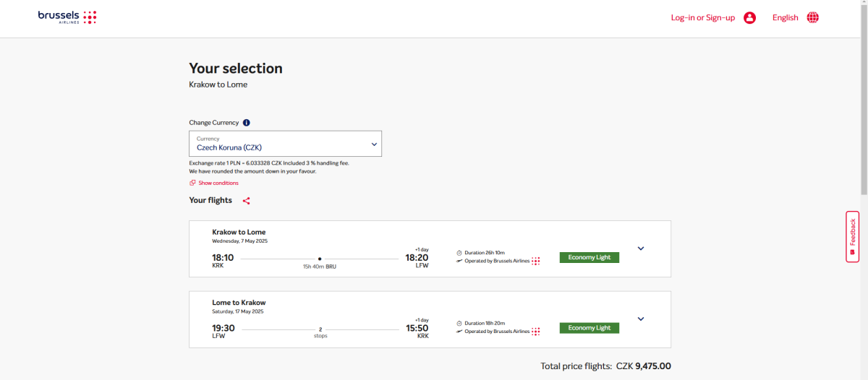The height and width of the screenshot is (380, 868).
Task: Open the user account profile icon
Action: point(749,18)
